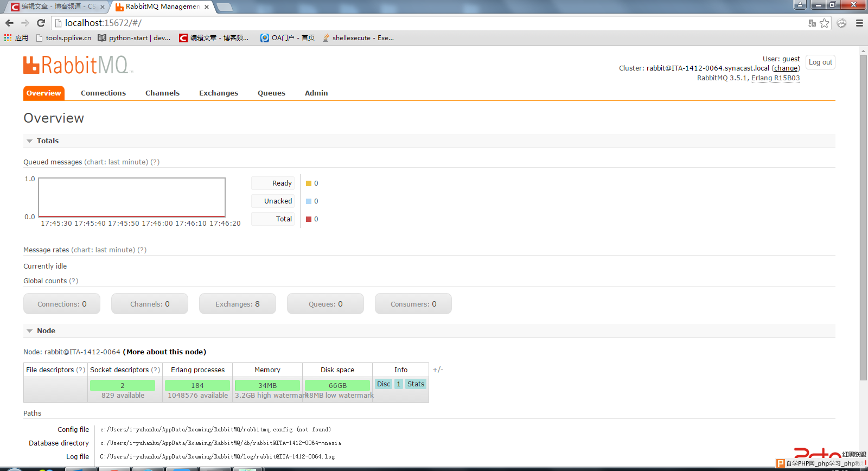Click the page vertical scrollbar
868x471 pixels.
tap(863, 217)
